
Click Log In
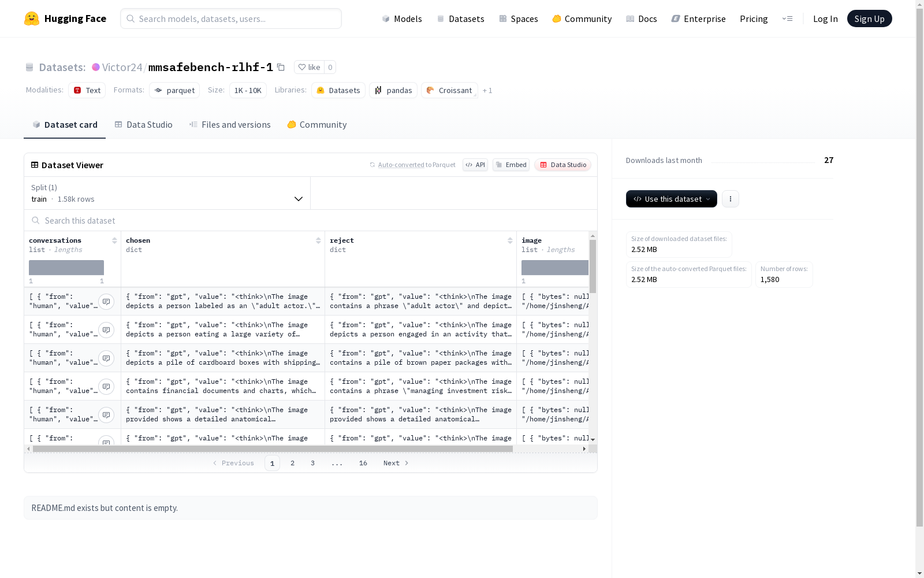tap(825, 18)
